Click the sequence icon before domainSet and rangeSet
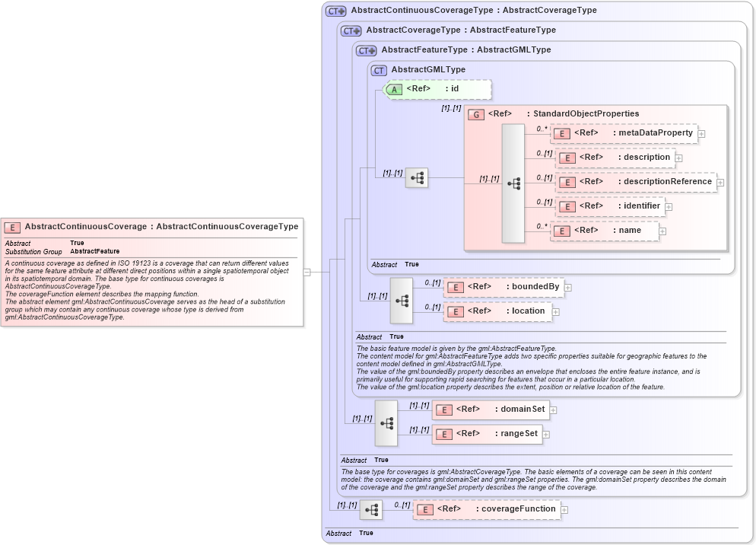756x545 pixels. [386, 423]
